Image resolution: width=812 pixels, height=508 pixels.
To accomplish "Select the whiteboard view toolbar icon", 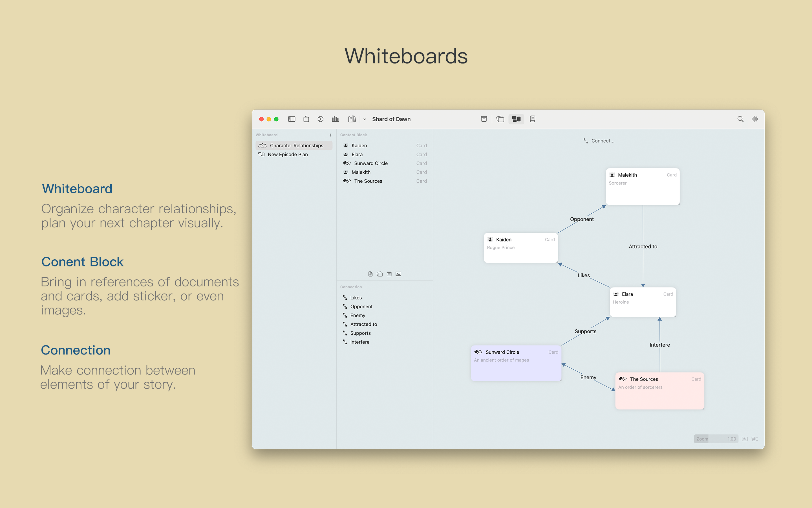I will coord(516,119).
